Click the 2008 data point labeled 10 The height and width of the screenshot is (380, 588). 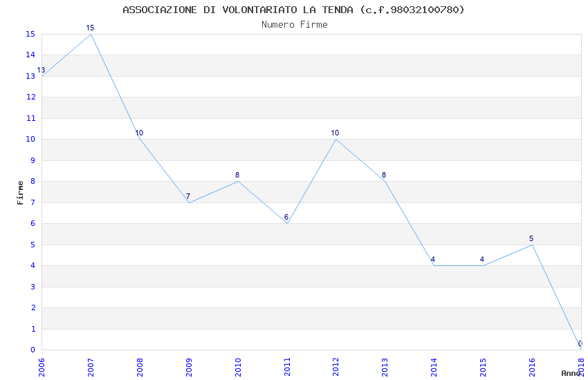tap(140, 140)
